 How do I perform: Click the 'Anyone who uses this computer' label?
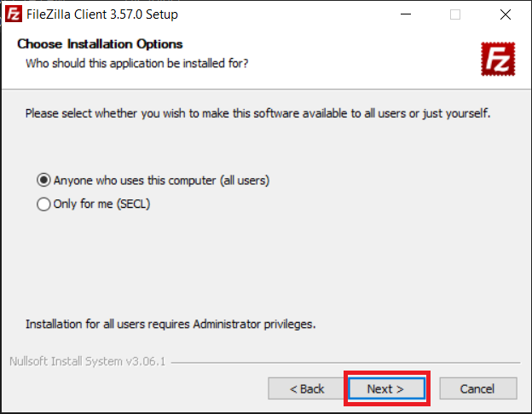161,181
